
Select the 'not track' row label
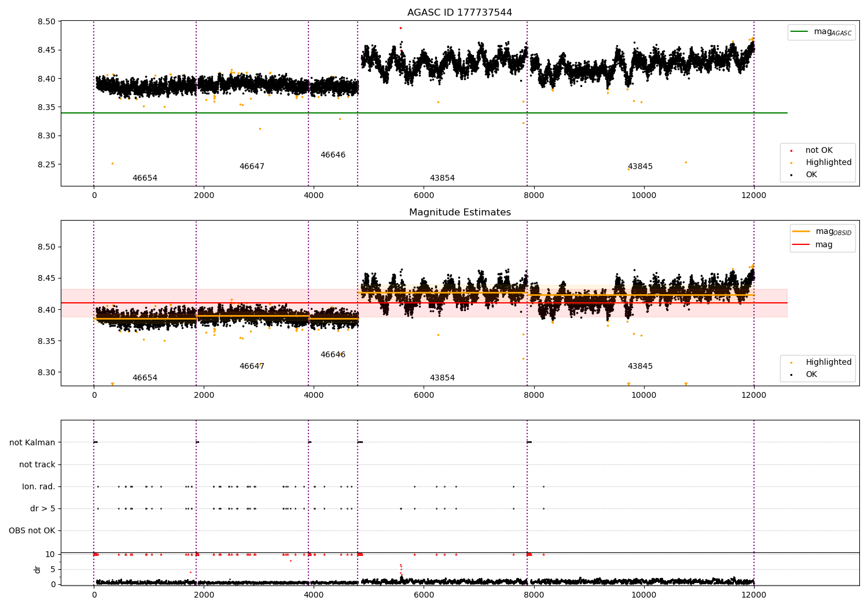37,465
